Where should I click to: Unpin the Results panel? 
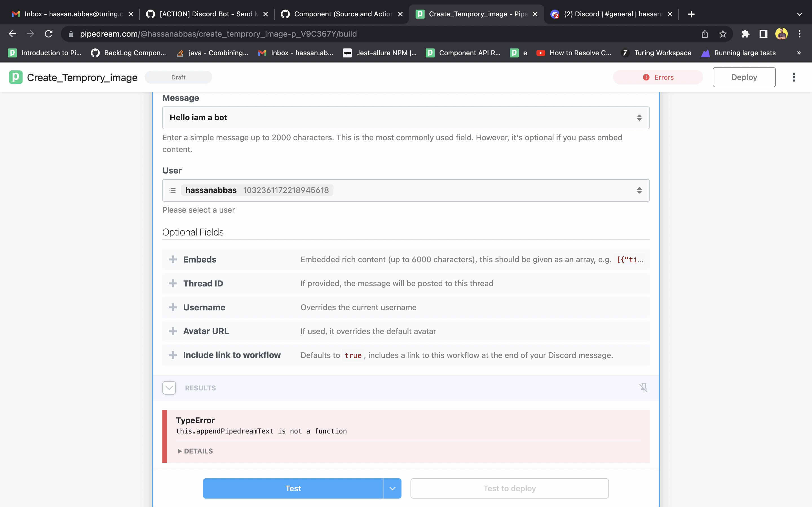click(644, 388)
